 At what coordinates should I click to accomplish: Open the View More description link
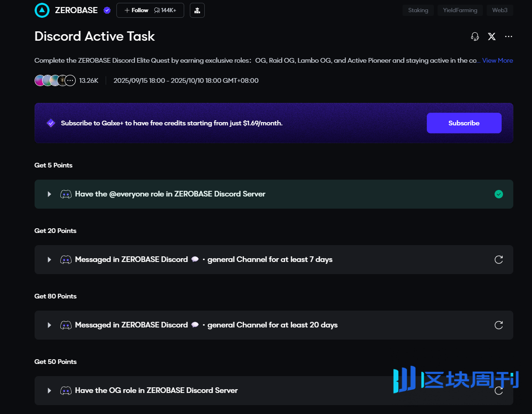[x=497, y=60]
